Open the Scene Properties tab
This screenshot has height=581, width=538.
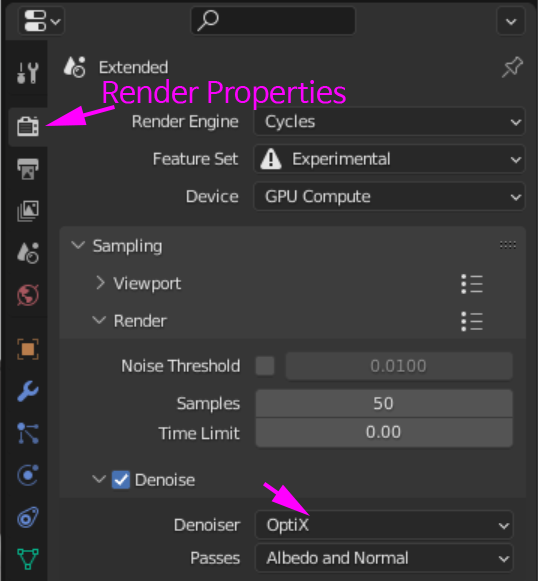pyautogui.click(x=28, y=253)
